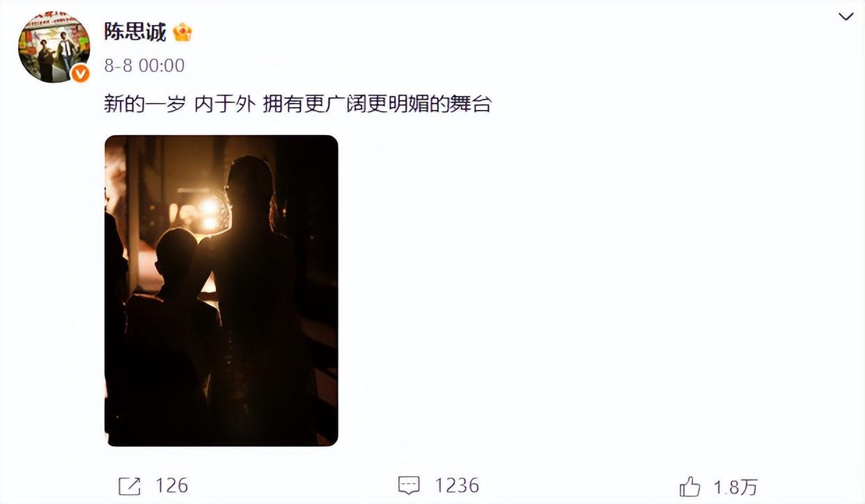
Task: Open the 陈思诚 username link
Action: (136, 32)
